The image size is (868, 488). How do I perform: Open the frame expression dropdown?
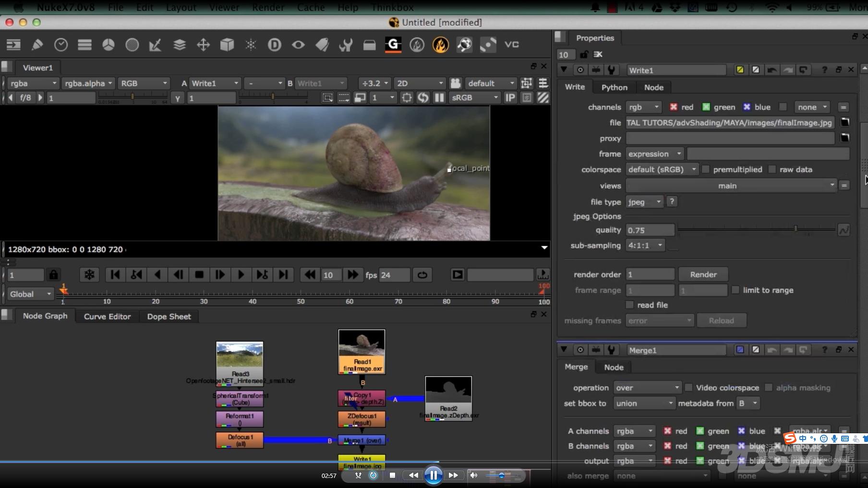(x=654, y=154)
